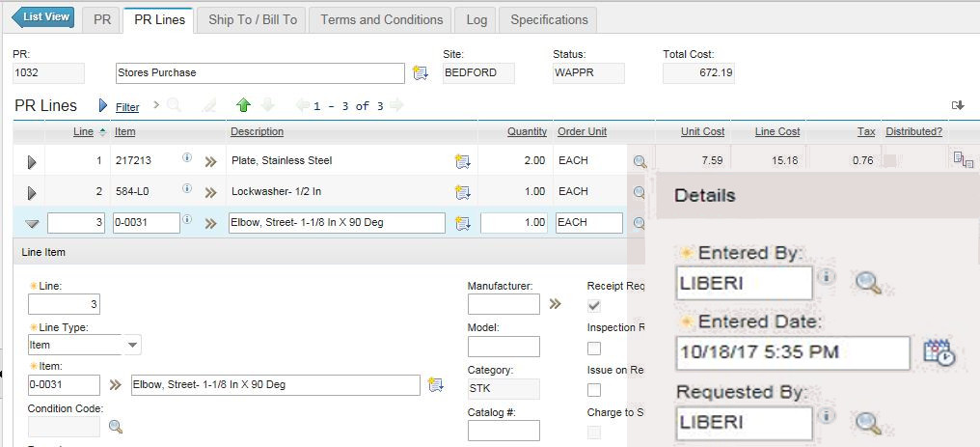Screen dimensions: 980x447
Task: Enable the Inspection Required checkbox
Action: tap(594, 348)
